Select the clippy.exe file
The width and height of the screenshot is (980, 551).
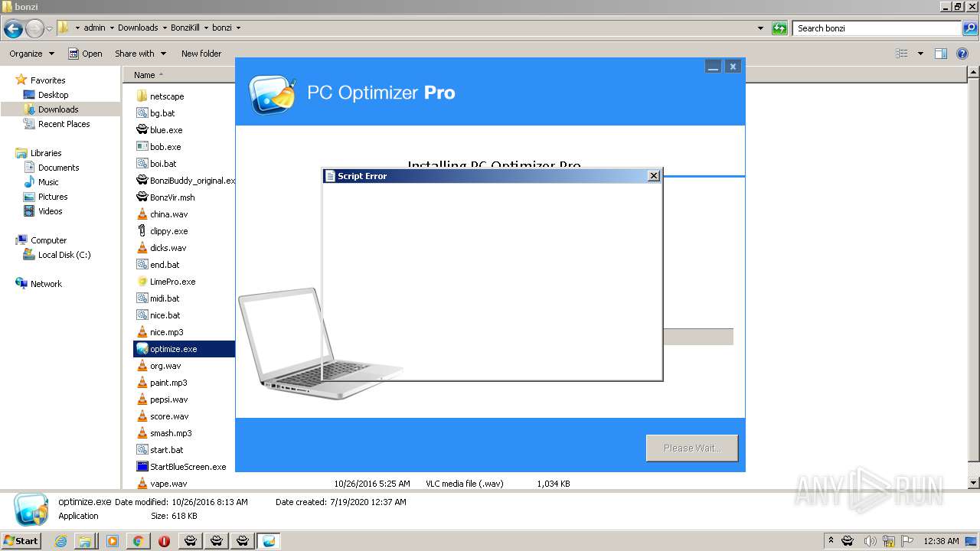[162, 231]
